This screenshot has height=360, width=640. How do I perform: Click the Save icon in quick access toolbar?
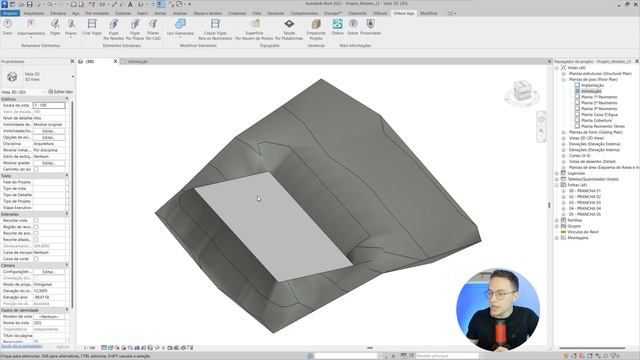29,4
